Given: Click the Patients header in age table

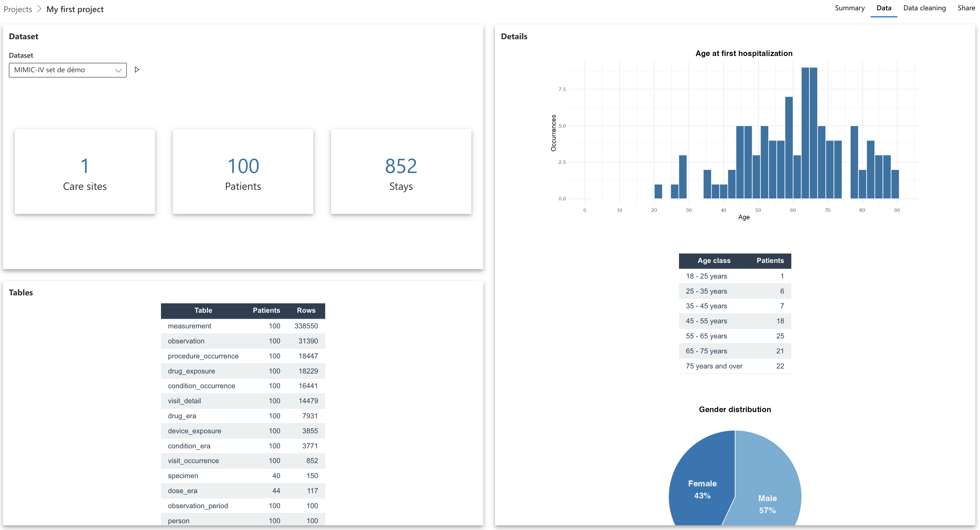Looking at the screenshot, I should [770, 261].
